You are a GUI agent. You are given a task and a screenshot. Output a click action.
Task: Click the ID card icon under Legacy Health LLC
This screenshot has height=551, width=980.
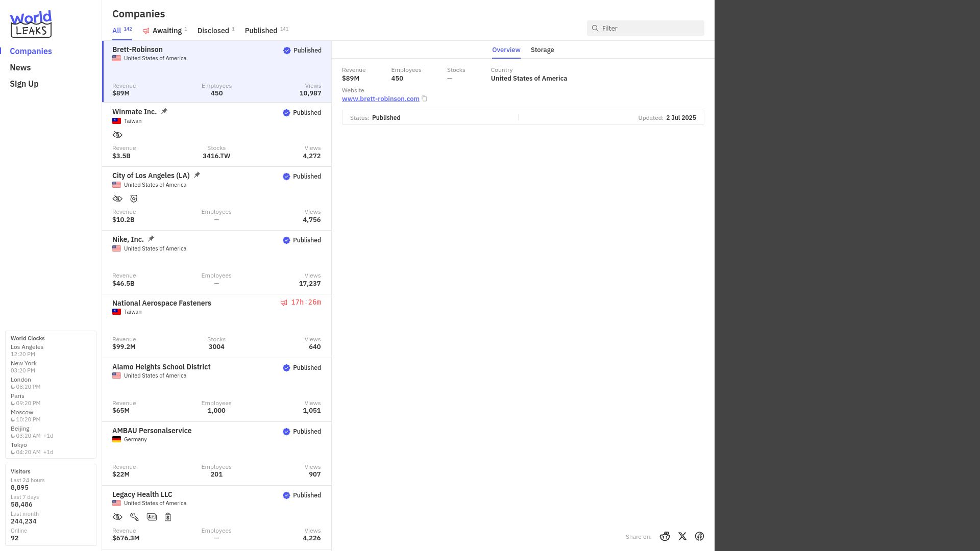pyautogui.click(x=152, y=517)
